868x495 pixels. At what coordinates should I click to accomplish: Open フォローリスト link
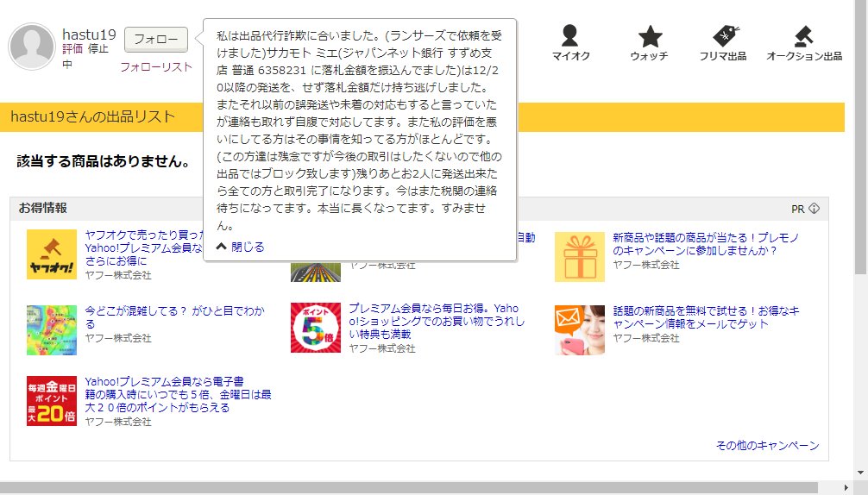pyautogui.click(x=156, y=67)
